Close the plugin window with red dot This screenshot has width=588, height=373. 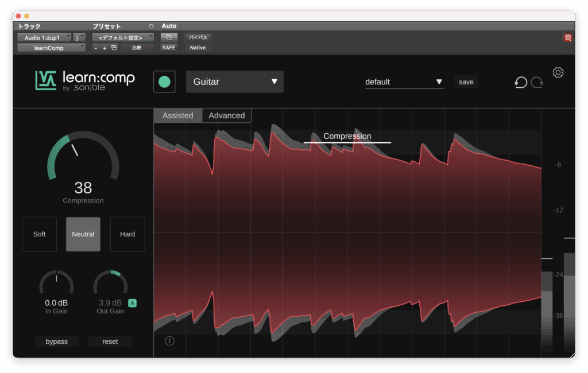(18, 16)
